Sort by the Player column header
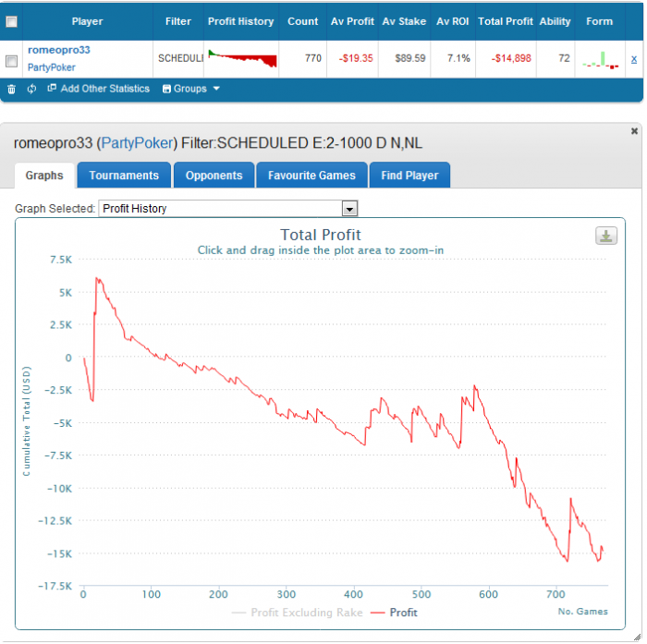 (x=87, y=21)
